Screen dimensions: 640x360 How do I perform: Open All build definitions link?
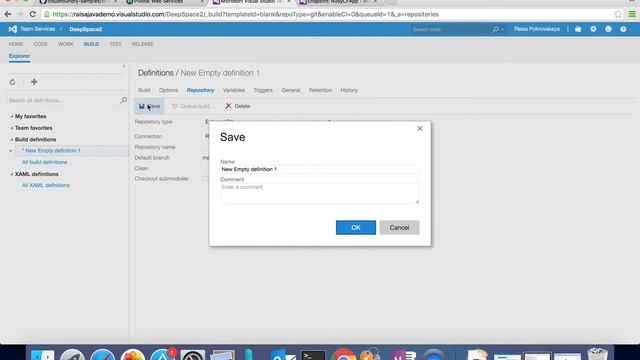(x=44, y=162)
